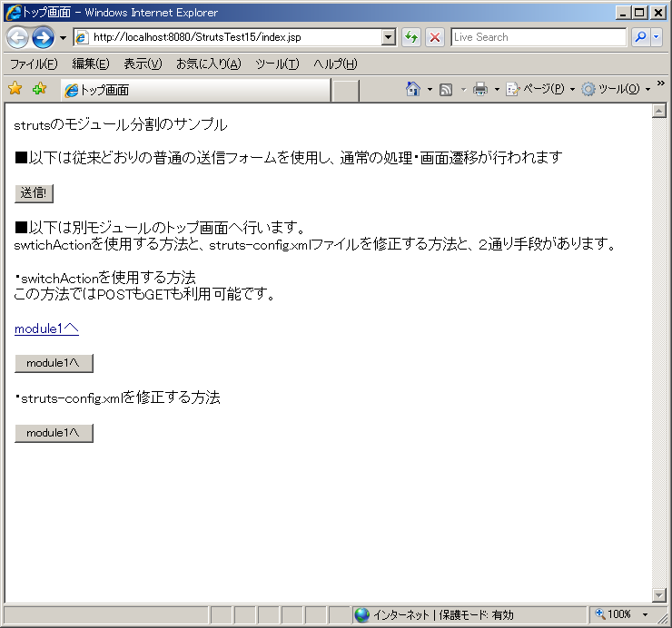Expand the zoom level dropdown arrow
The image size is (672, 628).
click(x=645, y=615)
